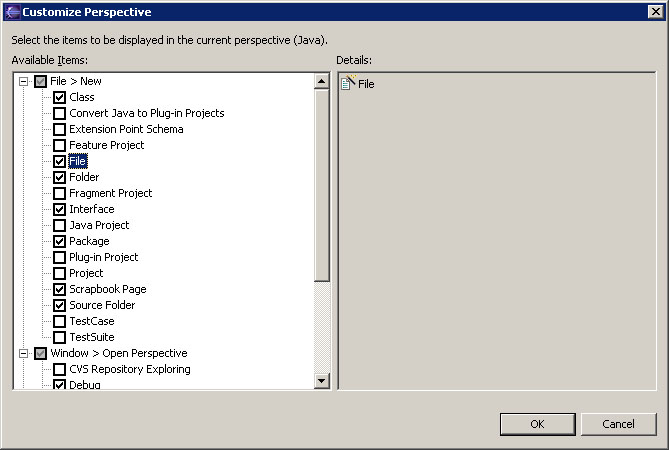Select the highlighted 'File' label
669x450 pixels.
(78, 161)
